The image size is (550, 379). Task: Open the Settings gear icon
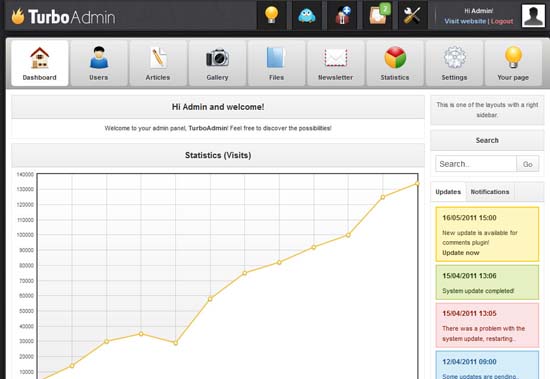tap(454, 63)
